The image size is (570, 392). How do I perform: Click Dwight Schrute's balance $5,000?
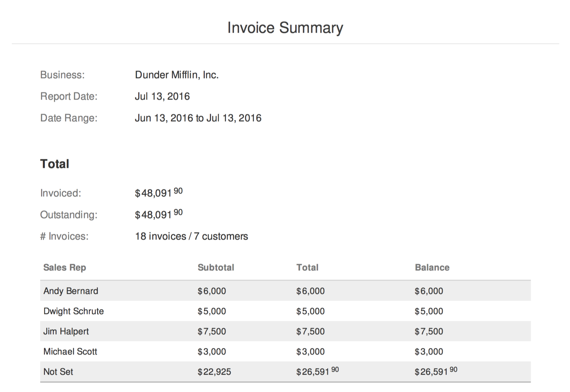point(429,311)
